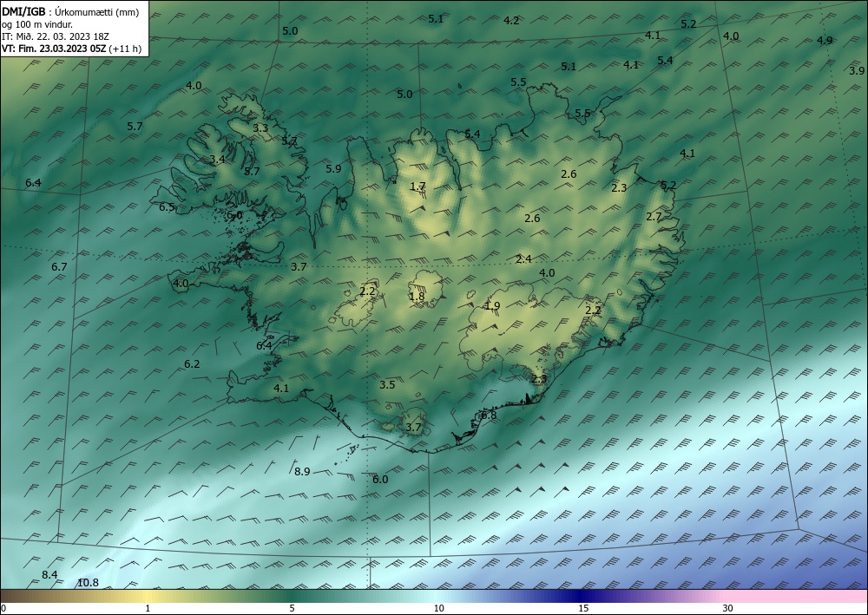The width and height of the screenshot is (868, 615).
Task: Select the 6.2 value on the map
Action: (x=192, y=364)
